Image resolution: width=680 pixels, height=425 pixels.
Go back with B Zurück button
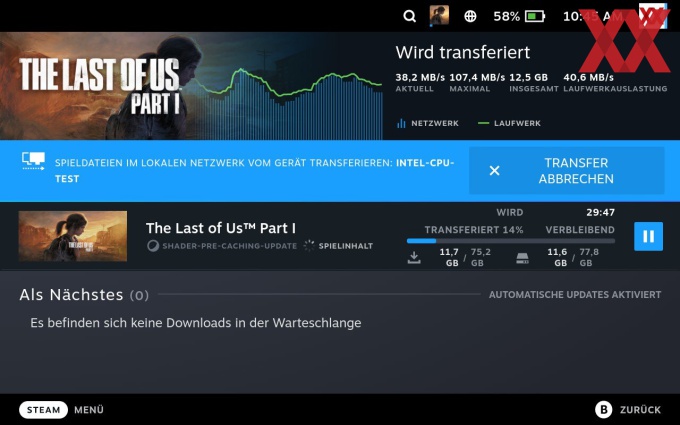628,409
